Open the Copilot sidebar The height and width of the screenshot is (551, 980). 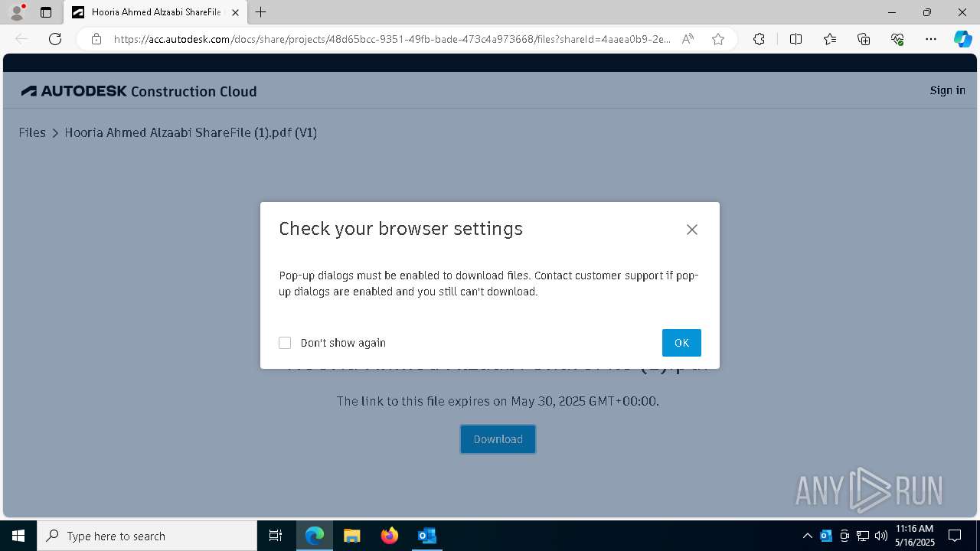pyautogui.click(x=962, y=39)
